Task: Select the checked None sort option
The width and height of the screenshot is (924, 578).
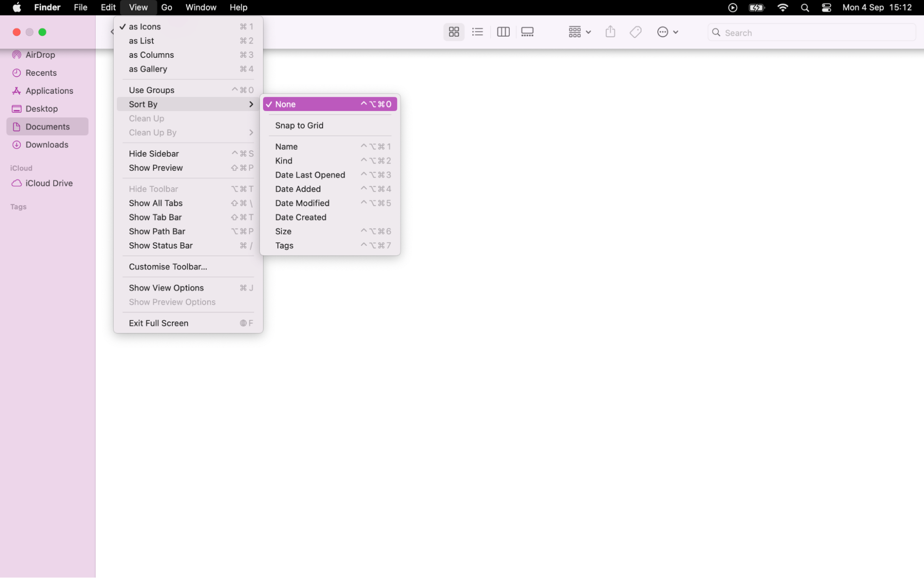Action: point(330,104)
